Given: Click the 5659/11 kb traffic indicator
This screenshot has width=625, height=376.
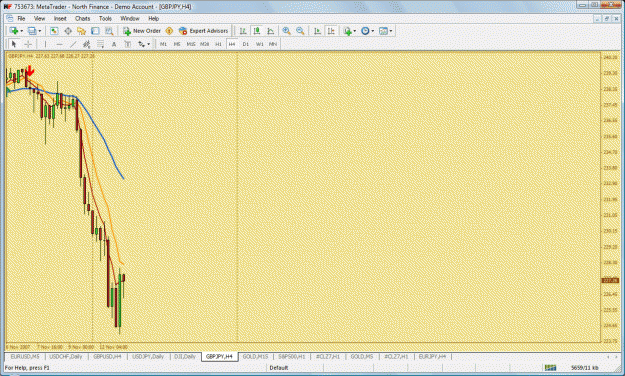Looking at the screenshot, I should pos(584,368).
